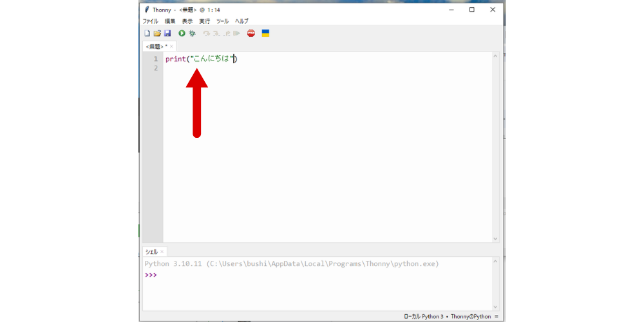Close the <無題> editor tab

point(172,46)
